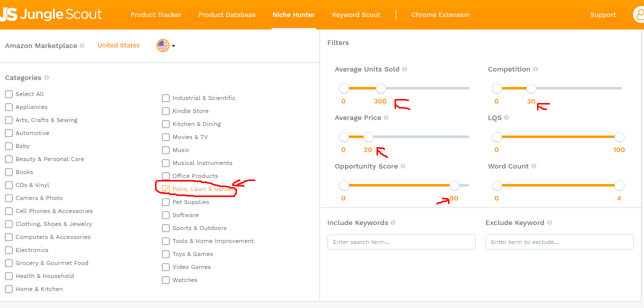Click the Average Price maximum handle
The image size is (644, 308).
368,137
